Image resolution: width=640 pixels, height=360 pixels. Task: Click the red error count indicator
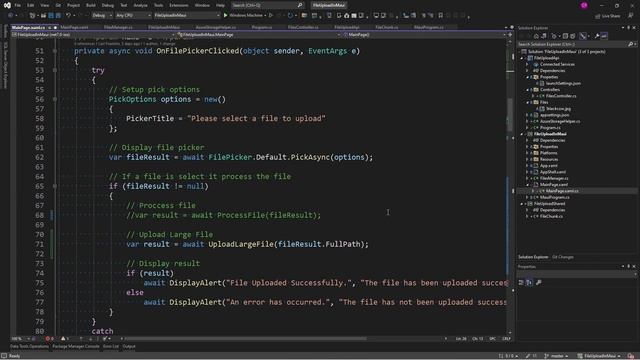pyautogui.click(x=49, y=339)
